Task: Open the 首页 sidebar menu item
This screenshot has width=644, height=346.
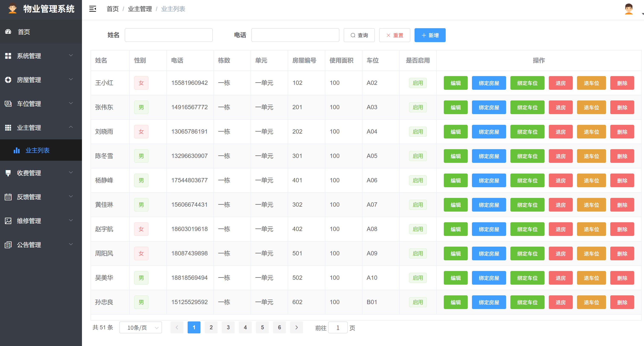Action: pos(41,32)
